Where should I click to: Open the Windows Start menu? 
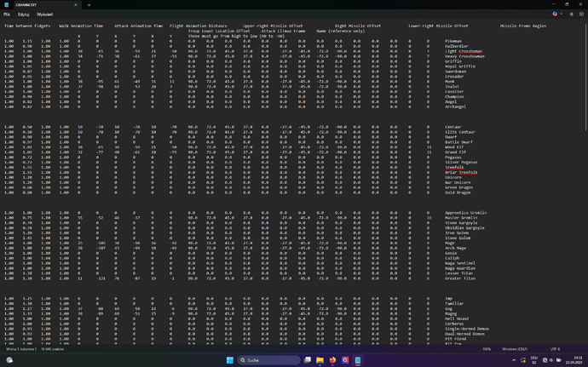click(x=230, y=360)
